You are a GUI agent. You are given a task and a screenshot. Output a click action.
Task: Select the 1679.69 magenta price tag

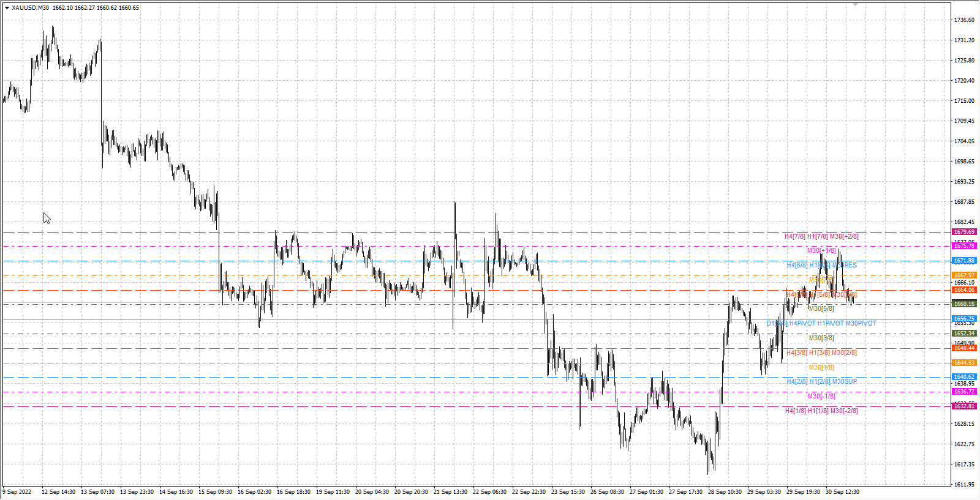point(964,232)
